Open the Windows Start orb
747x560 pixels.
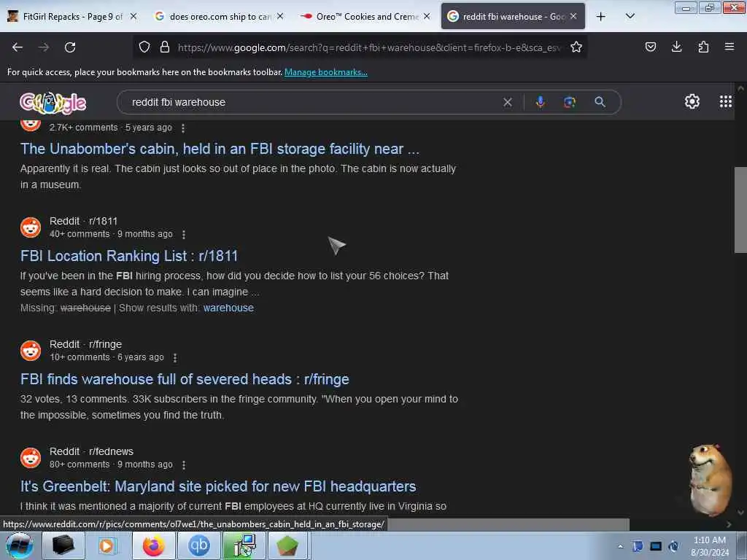20,545
